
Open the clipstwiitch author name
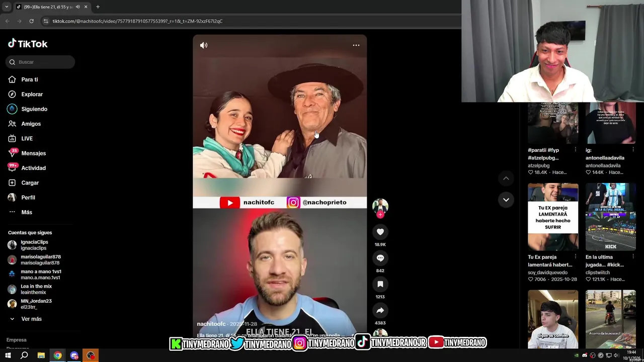[x=597, y=273]
